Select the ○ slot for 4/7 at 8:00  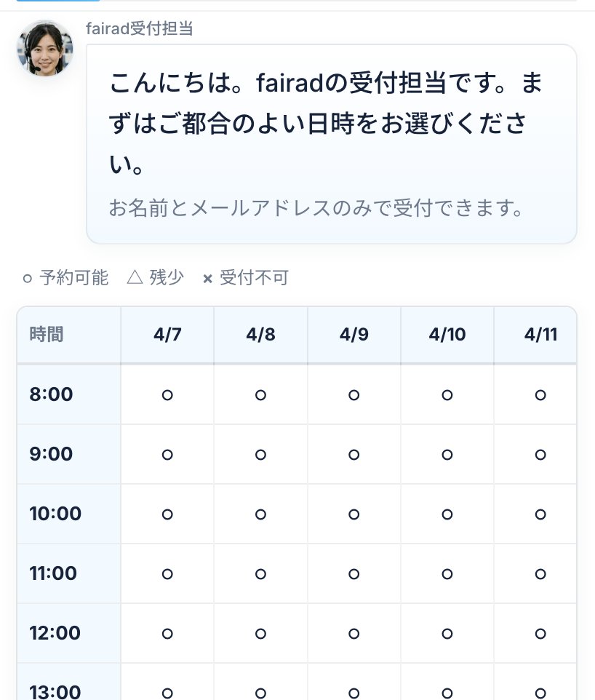click(167, 394)
